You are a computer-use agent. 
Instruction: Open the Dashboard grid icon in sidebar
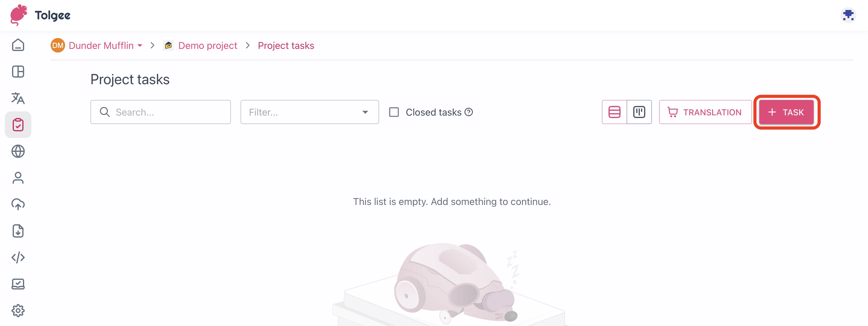tap(18, 72)
